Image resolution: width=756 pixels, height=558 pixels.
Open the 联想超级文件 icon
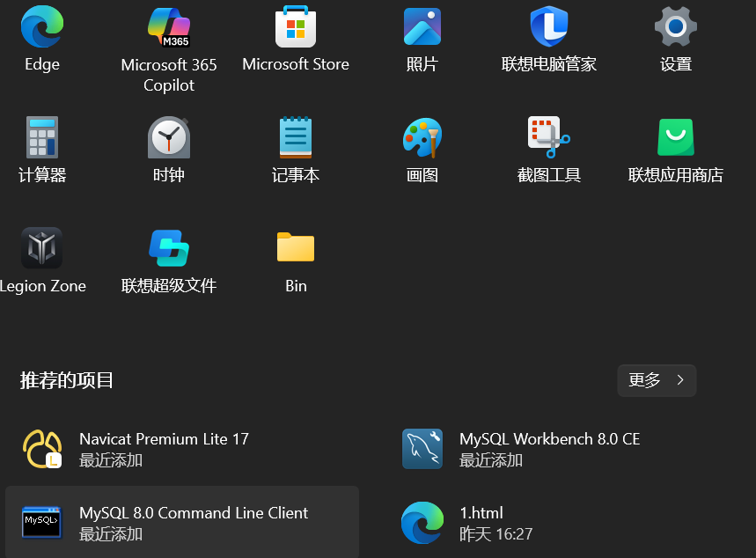[169, 248]
